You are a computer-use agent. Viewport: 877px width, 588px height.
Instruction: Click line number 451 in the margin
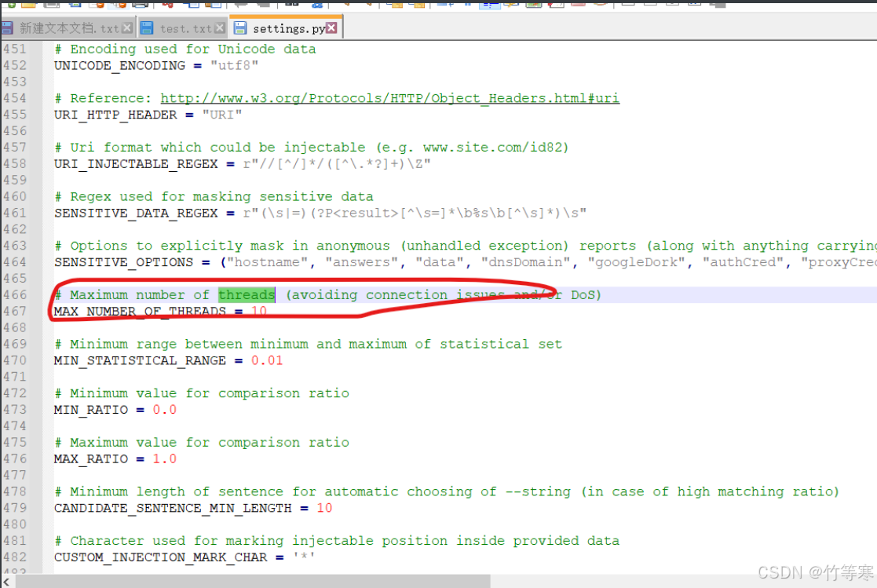(x=14, y=49)
